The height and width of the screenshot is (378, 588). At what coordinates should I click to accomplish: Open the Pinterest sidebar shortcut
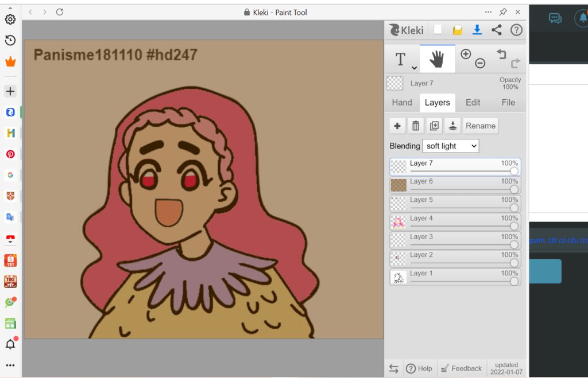[x=10, y=154]
